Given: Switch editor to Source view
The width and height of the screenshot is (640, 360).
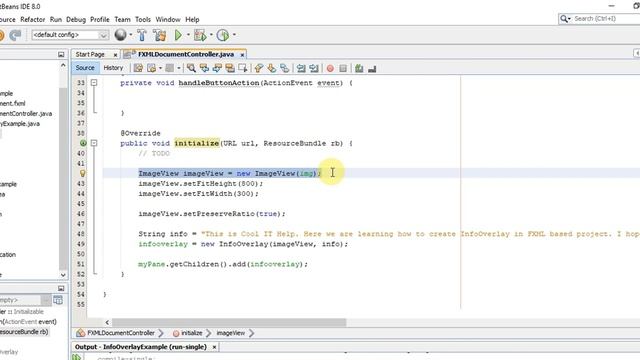Looking at the screenshot, I should [x=85, y=68].
